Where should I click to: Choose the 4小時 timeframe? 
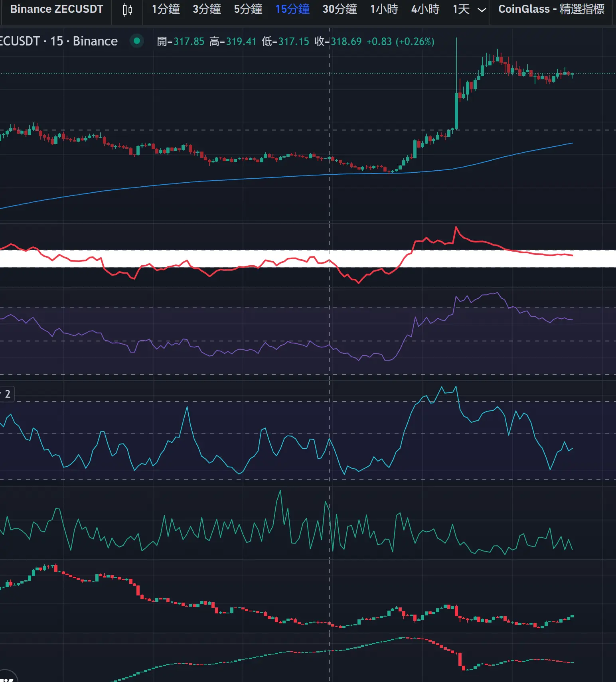[425, 9]
